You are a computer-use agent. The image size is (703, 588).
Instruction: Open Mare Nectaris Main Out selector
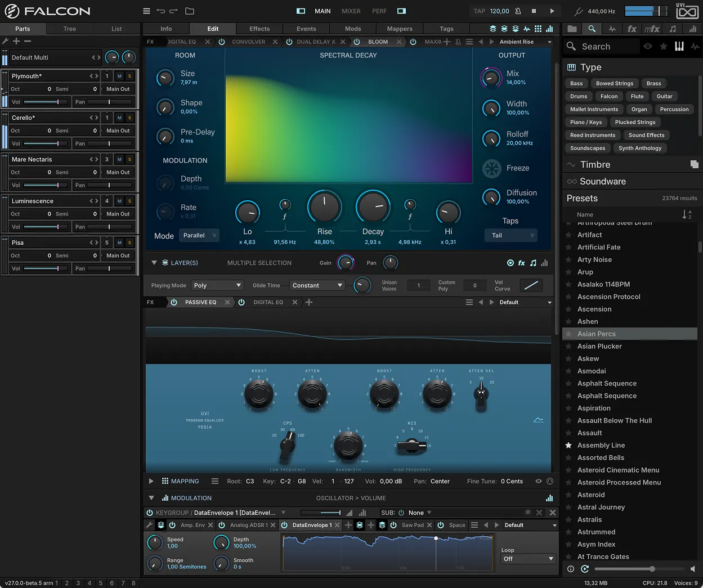(118, 172)
